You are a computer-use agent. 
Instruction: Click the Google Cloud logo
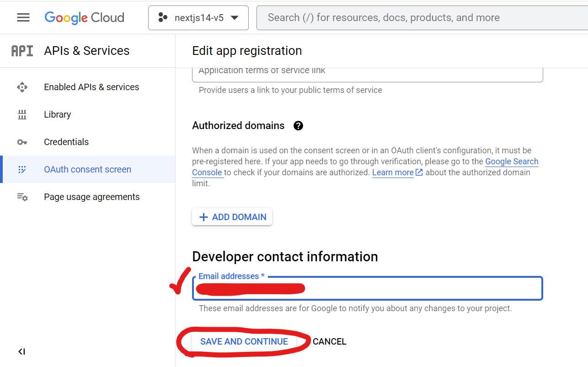(85, 18)
